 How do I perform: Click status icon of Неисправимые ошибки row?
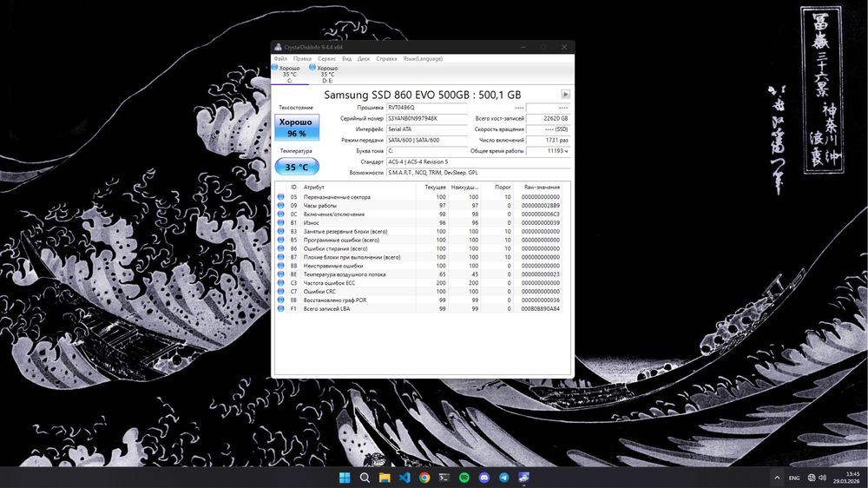280,266
